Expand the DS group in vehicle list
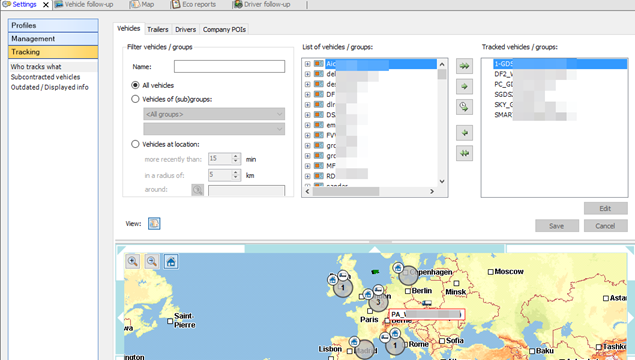This screenshot has height=360, width=635. pyautogui.click(x=307, y=115)
